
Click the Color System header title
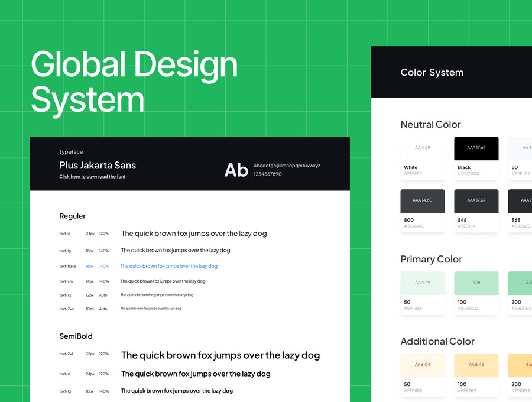point(432,72)
